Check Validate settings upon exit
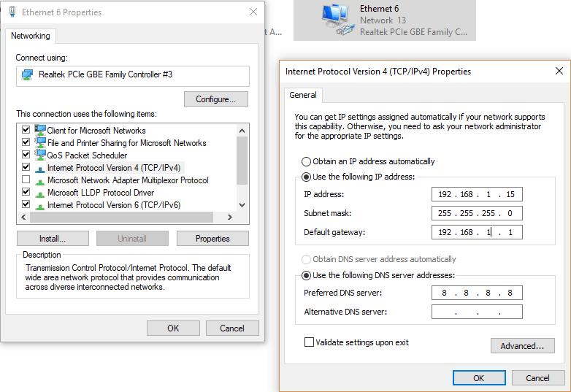 pyautogui.click(x=309, y=342)
